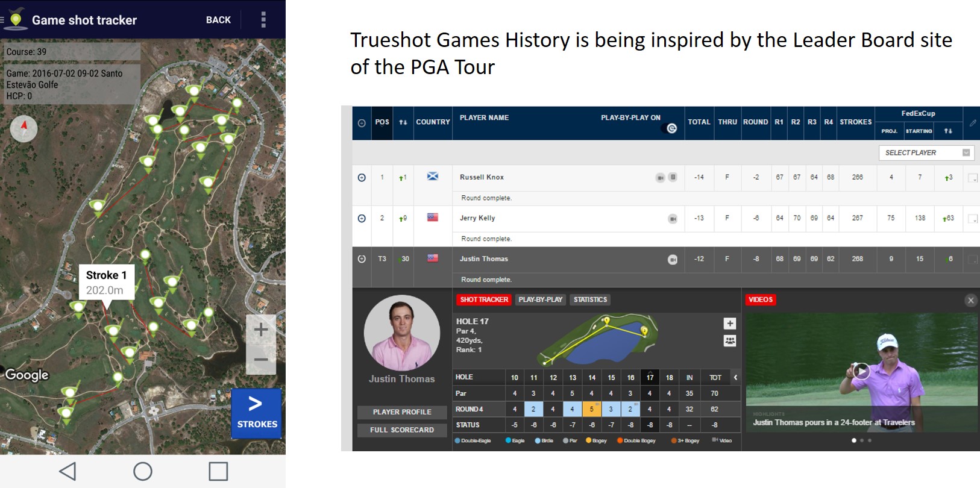Click the pencil edit icon in leaderboard header

pyautogui.click(x=972, y=122)
